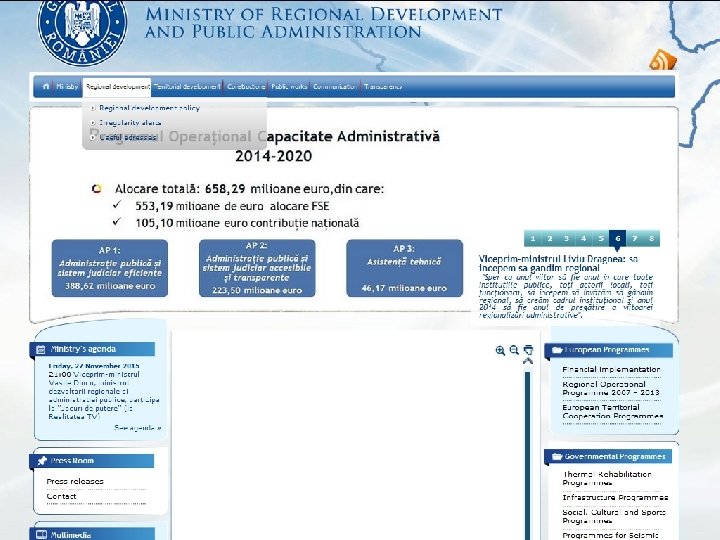Image resolution: width=720 pixels, height=540 pixels.
Task: Open the Viceprim-ministrul Liviu Dragnea headline
Action: click(x=558, y=263)
